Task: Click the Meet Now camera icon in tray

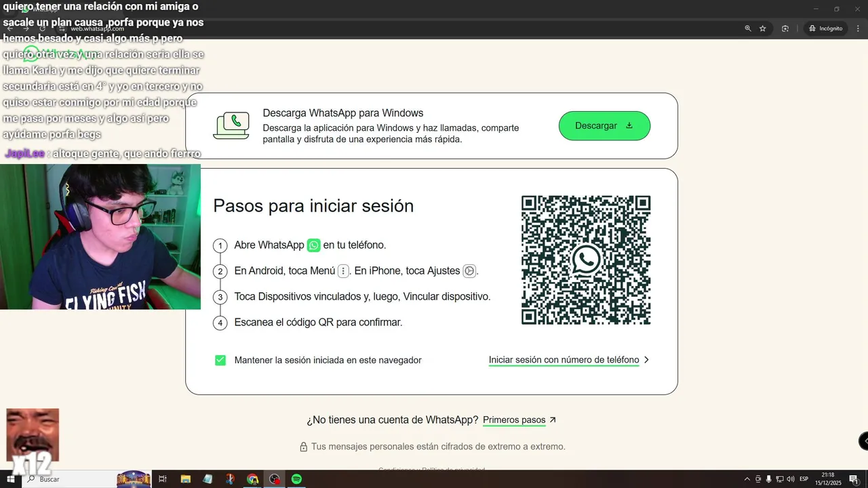Action: pyautogui.click(x=758, y=479)
